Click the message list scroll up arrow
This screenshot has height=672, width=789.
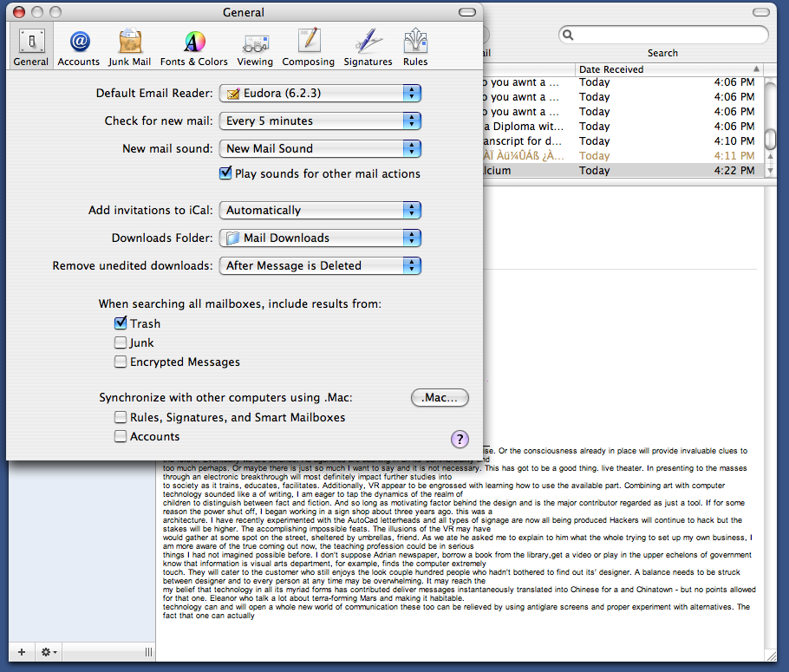pos(770,157)
